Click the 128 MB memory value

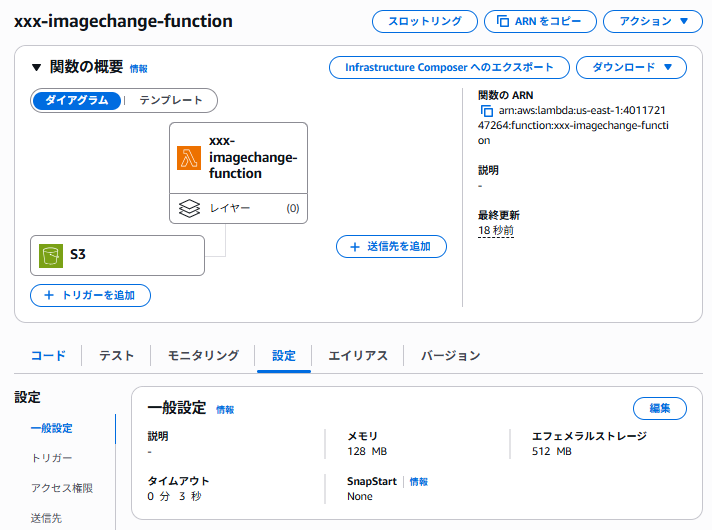(367, 451)
